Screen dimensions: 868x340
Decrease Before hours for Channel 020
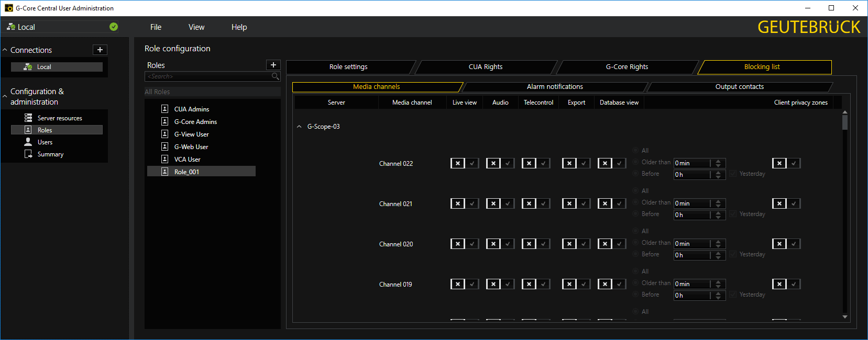point(718,257)
